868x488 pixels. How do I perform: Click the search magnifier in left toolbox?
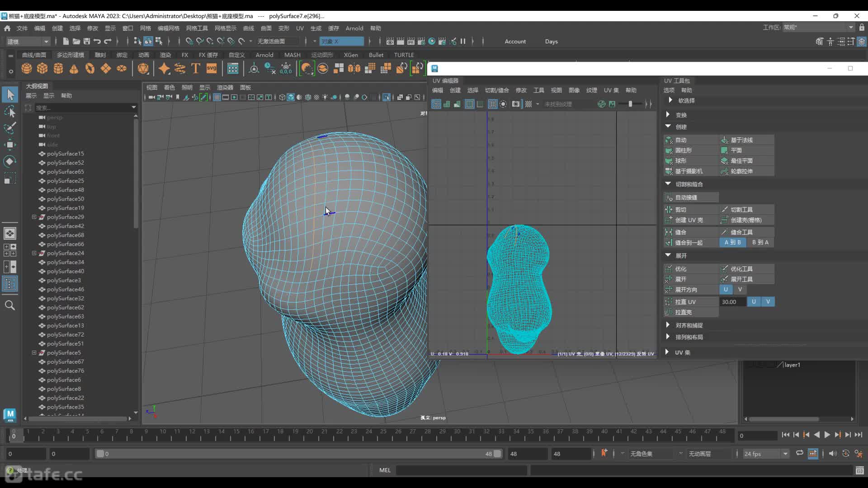(x=10, y=305)
